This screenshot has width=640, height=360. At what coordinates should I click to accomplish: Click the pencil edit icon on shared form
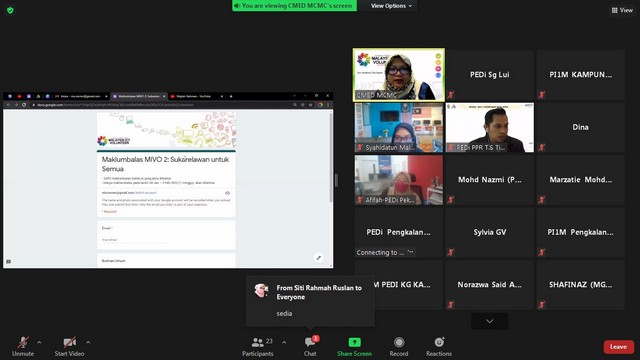[318, 258]
